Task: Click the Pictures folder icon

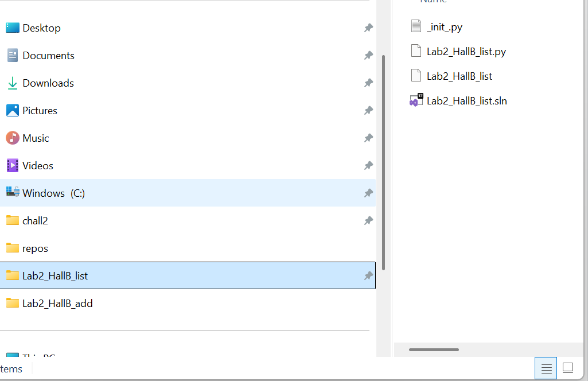Action: pyautogui.click(x=12, y=110)
